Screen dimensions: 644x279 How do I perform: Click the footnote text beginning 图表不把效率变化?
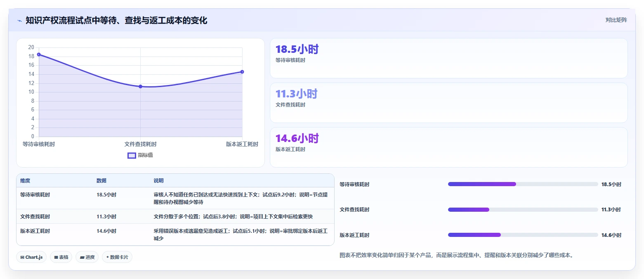457,255
